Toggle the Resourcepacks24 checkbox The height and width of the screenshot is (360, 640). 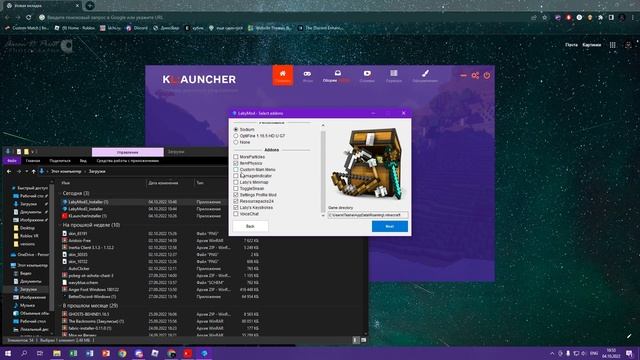click(x=236, y=201)
